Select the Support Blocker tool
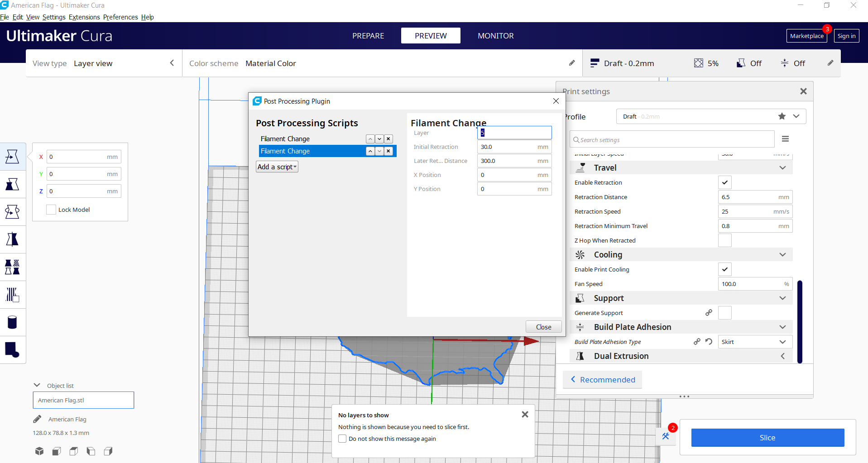 (x=12, y=295)
